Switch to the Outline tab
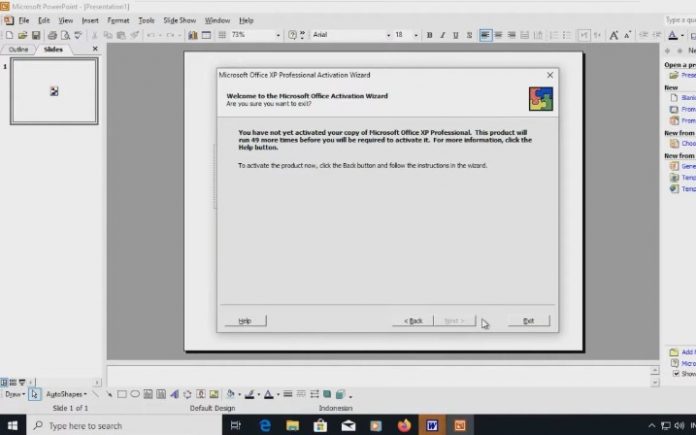The height and width of the screenshot is (435, 696). [18, 49]
